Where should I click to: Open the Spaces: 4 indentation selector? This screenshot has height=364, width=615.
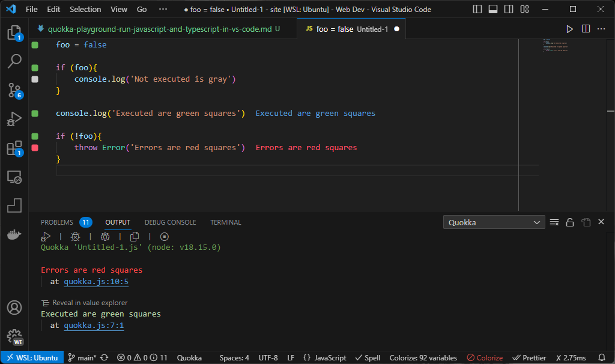coord(234,357)
